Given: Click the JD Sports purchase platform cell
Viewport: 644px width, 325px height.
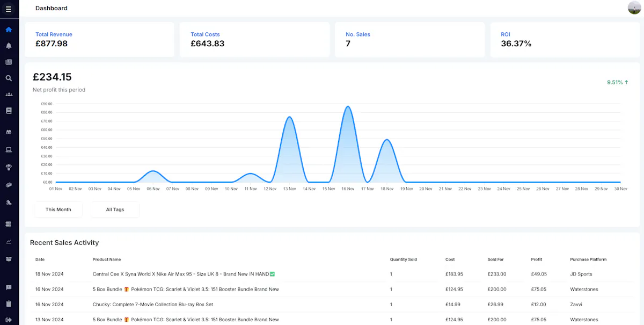Looking at the screenshot, I should [x=581, y=274].
